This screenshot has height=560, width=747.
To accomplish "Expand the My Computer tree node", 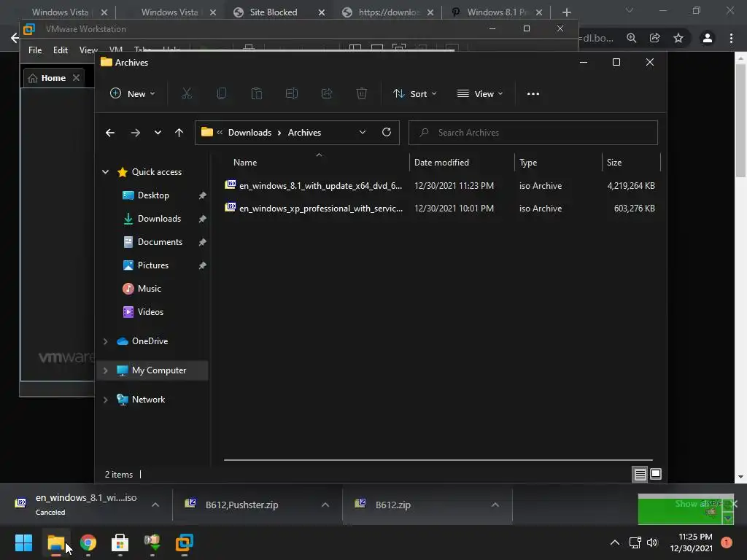I will (105, 370).
